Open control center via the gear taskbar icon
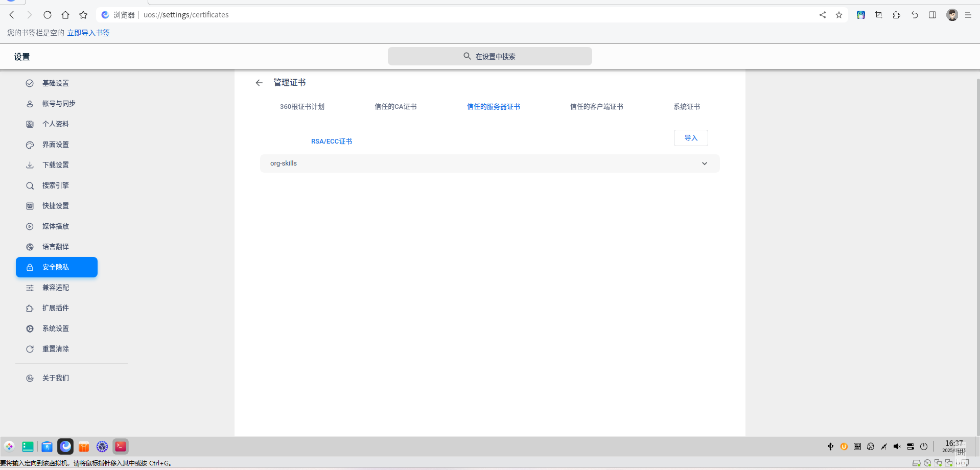This screenshot has height=470, width=980. [x=102, y=446]
